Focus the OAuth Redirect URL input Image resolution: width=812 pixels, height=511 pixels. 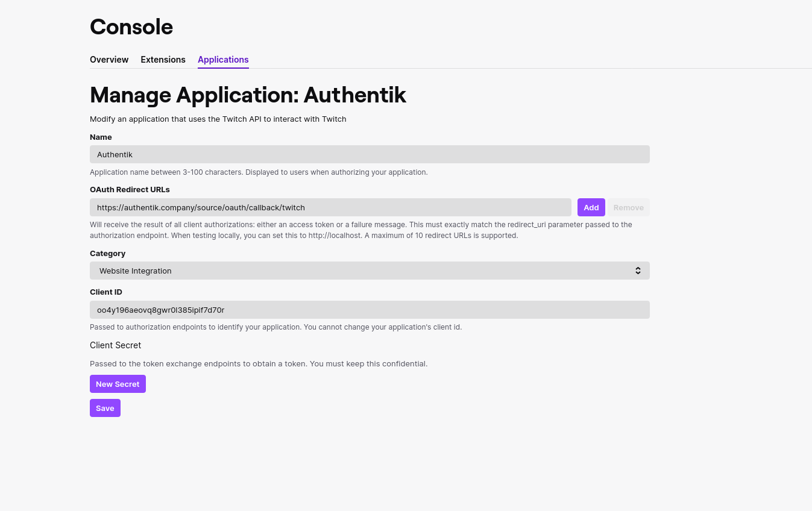pos(330,207)
